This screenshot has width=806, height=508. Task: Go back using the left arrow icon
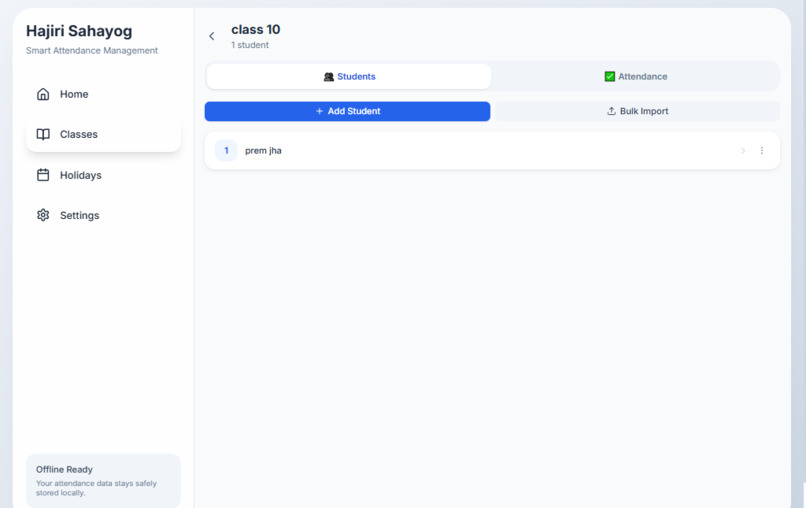click(211, 36)
